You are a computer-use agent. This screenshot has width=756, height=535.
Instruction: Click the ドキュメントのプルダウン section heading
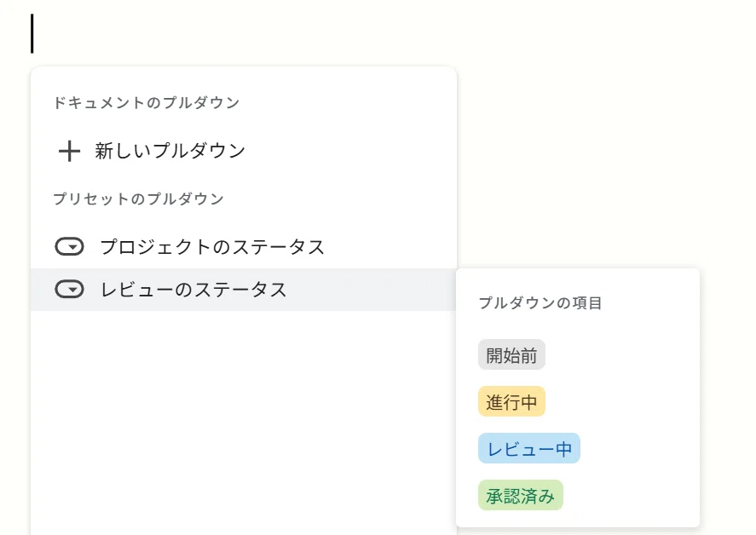(146, 103)
